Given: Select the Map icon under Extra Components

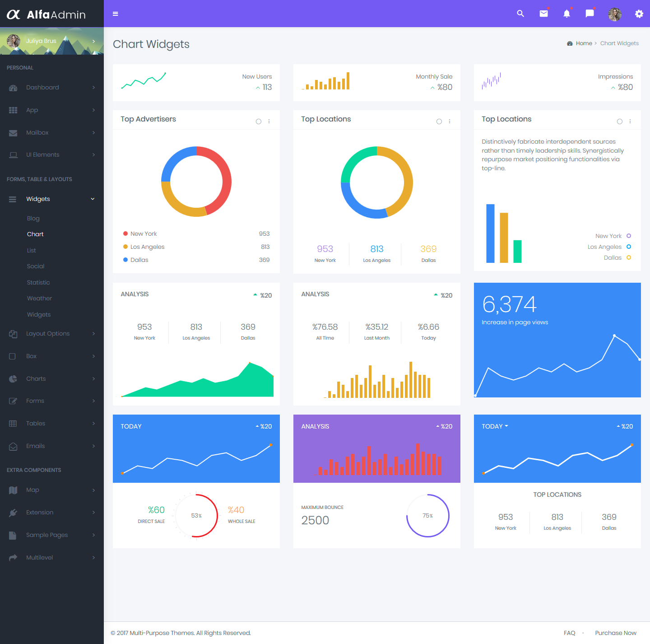Looking at the screenshot, I should point(13,490).
